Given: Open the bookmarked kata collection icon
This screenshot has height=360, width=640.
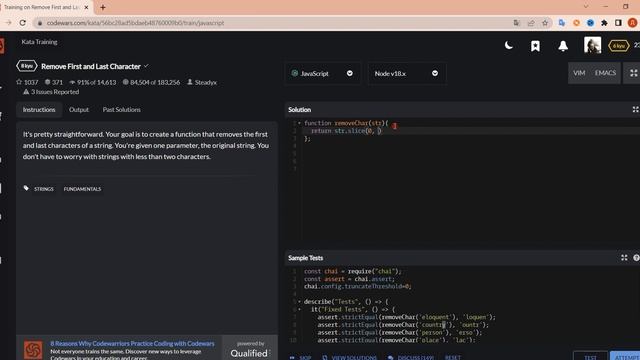Looking at the screenshot, I should coord(535,46).
